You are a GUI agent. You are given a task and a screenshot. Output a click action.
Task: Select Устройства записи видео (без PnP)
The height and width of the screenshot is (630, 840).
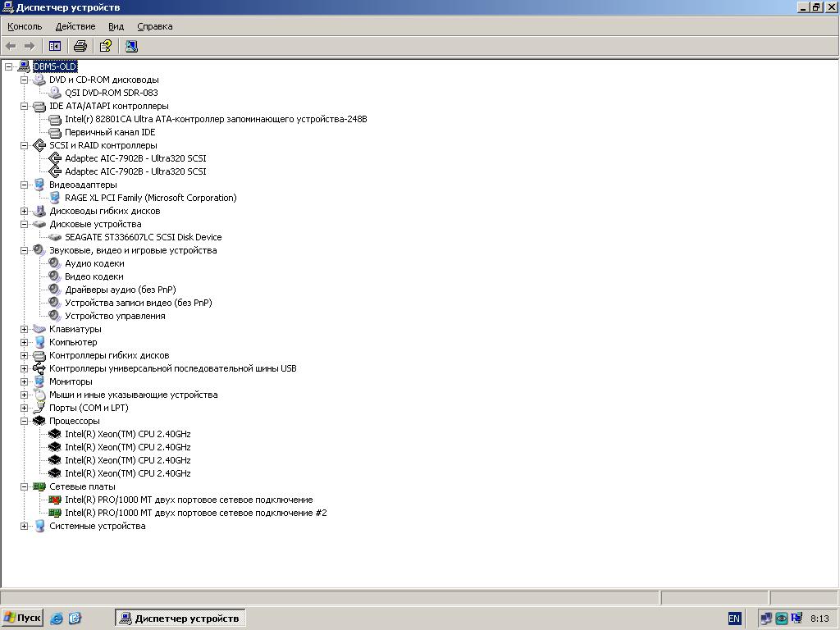pos(138,303)
